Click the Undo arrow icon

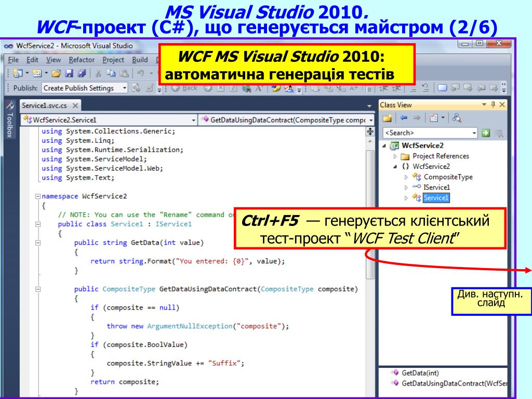(140, 73)
